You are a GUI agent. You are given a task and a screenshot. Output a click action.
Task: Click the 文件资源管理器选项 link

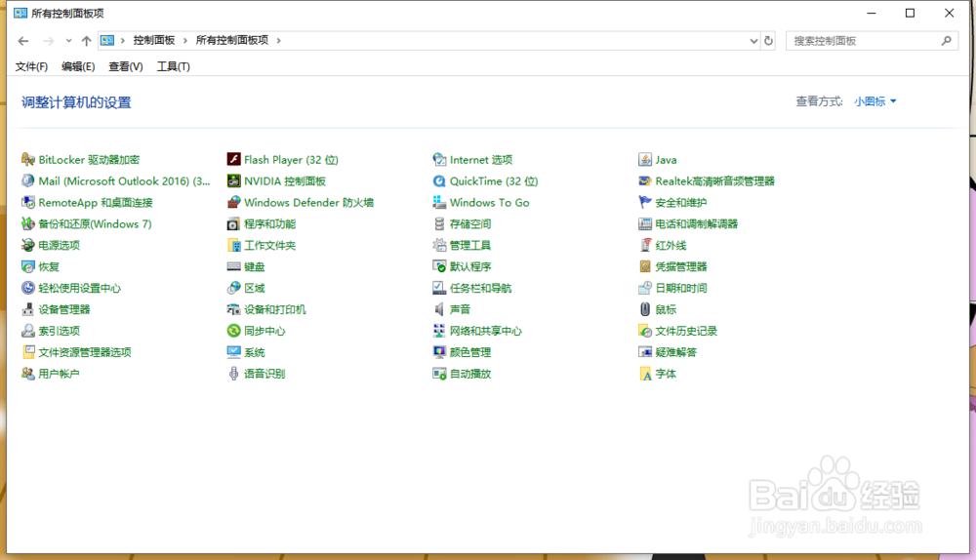coord(85,352)
